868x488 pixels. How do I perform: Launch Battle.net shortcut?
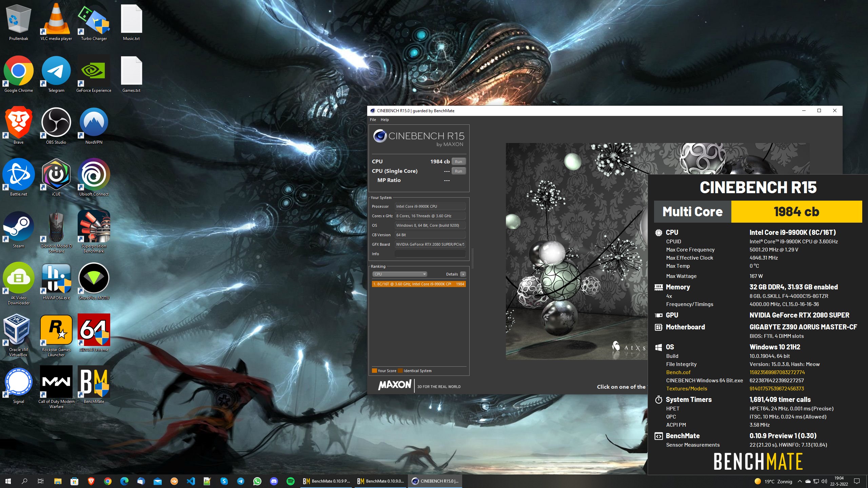[x=19, y=178]
